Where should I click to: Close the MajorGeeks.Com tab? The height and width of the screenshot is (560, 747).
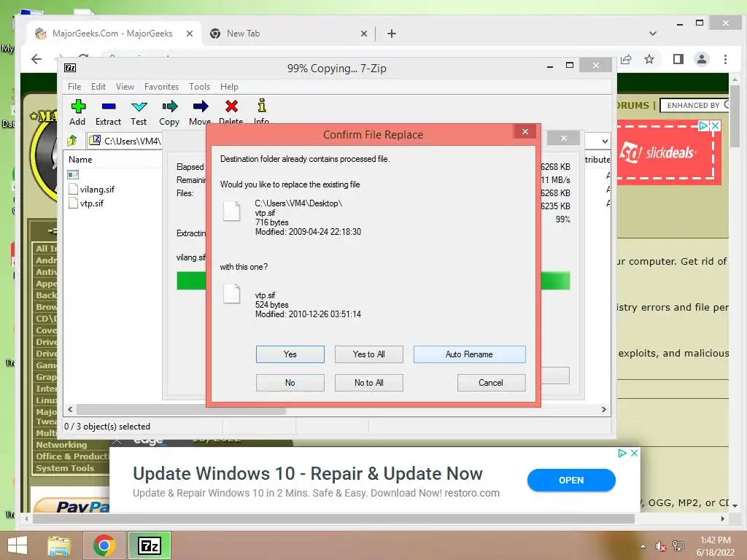click(x=190, y=34)
